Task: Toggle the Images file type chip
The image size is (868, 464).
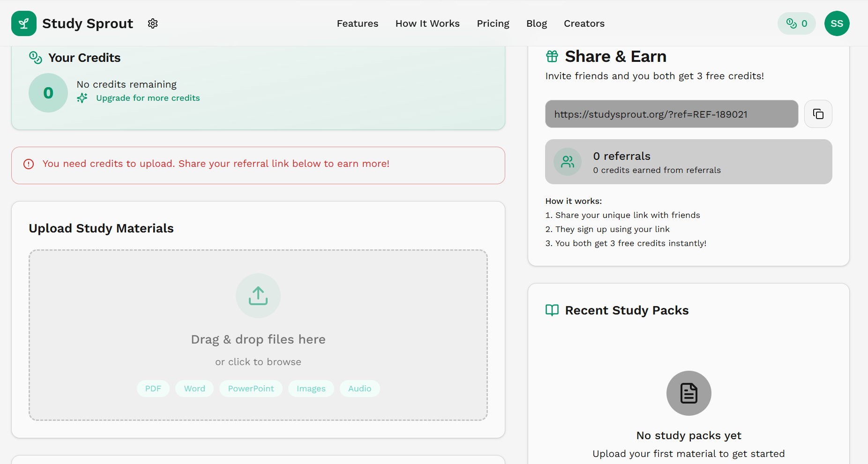Action: point(311,388)
